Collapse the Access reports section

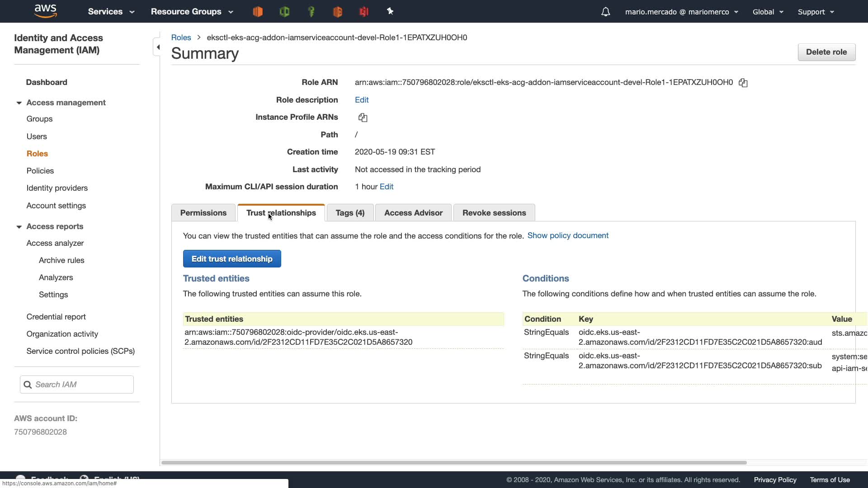pos(19,227)
